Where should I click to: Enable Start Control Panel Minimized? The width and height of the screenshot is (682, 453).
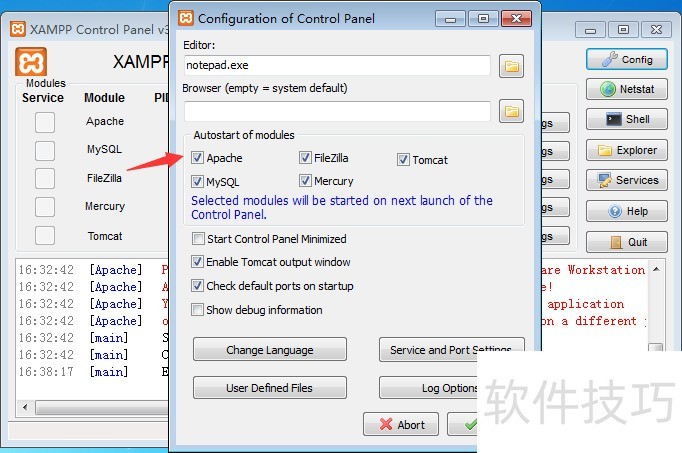[198, 238]
